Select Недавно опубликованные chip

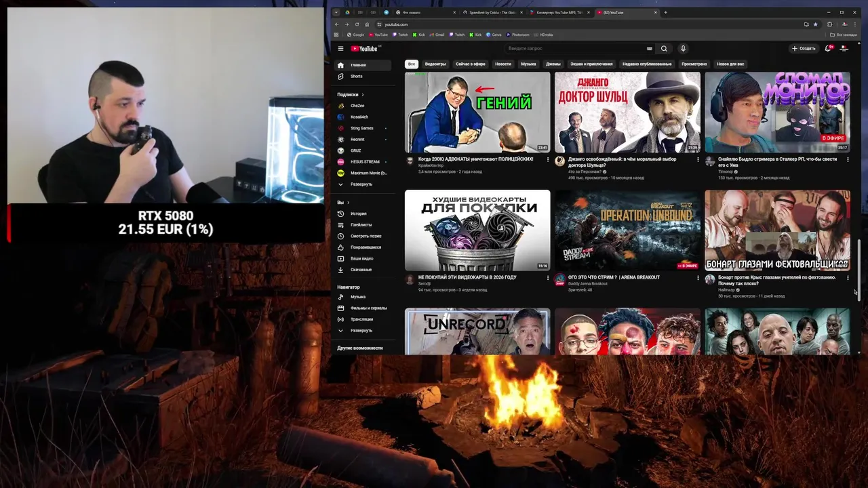(x=647, y=64)
